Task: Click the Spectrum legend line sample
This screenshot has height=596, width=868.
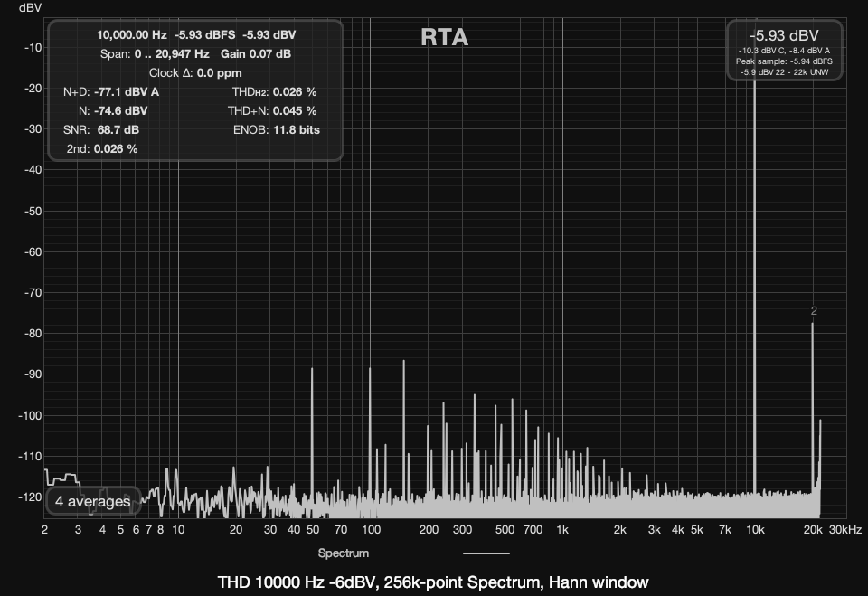Action: click(x=486, y=553)
